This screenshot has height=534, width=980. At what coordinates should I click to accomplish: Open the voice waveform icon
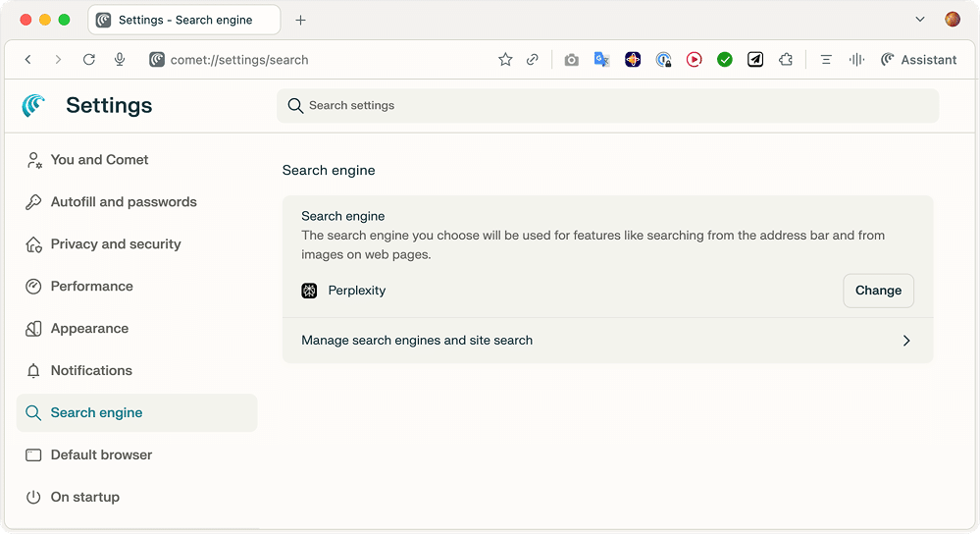(x=856, y=60)
